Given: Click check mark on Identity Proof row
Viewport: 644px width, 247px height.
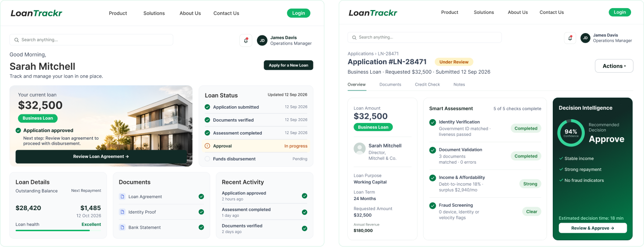Looking at the screenshot, I should [201, 212].
